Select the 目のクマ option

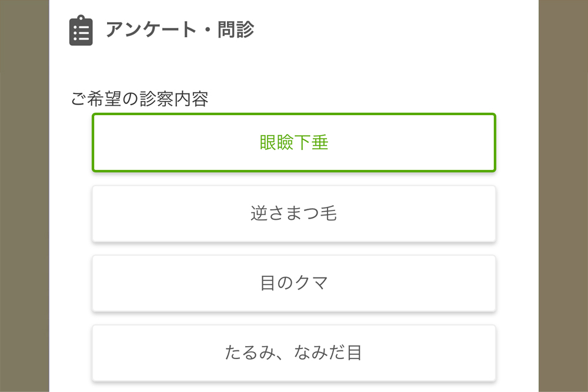pyautogui.click(x=294, y=283)
